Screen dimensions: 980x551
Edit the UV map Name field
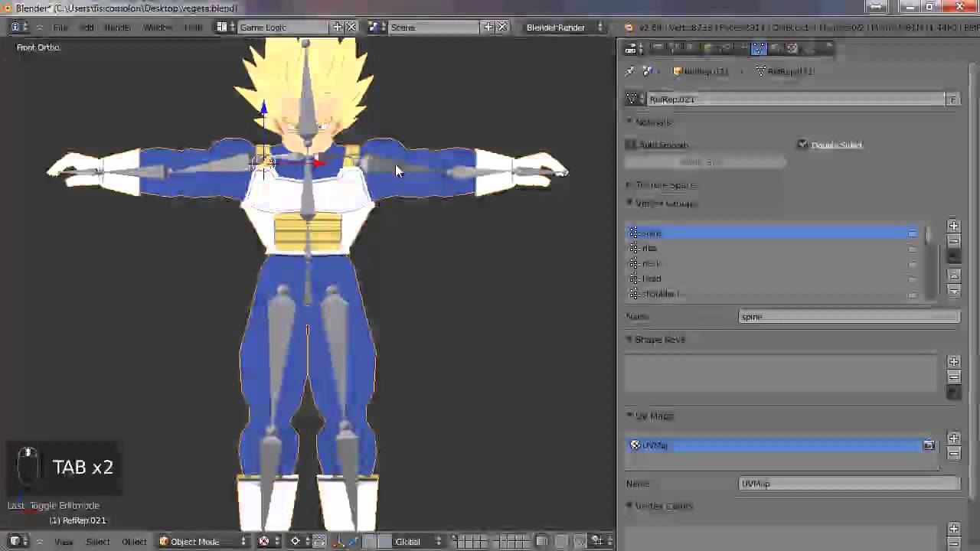(x=850, y=484)
